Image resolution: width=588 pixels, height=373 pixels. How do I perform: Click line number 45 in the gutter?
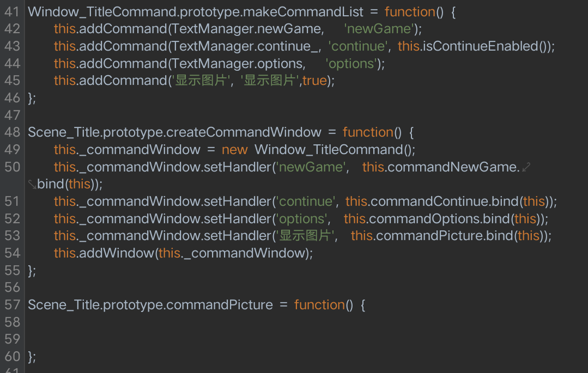[12, 81]
